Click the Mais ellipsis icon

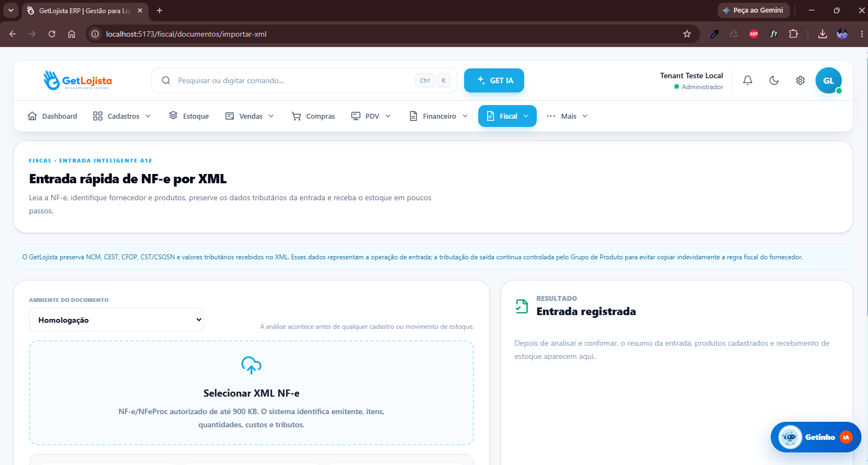tap(551, 116)
